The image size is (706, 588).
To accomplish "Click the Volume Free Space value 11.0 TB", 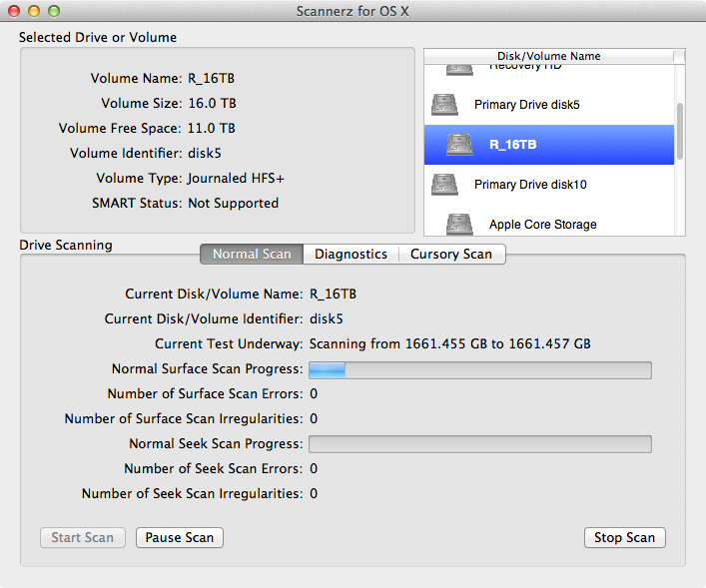I will 211,129.
